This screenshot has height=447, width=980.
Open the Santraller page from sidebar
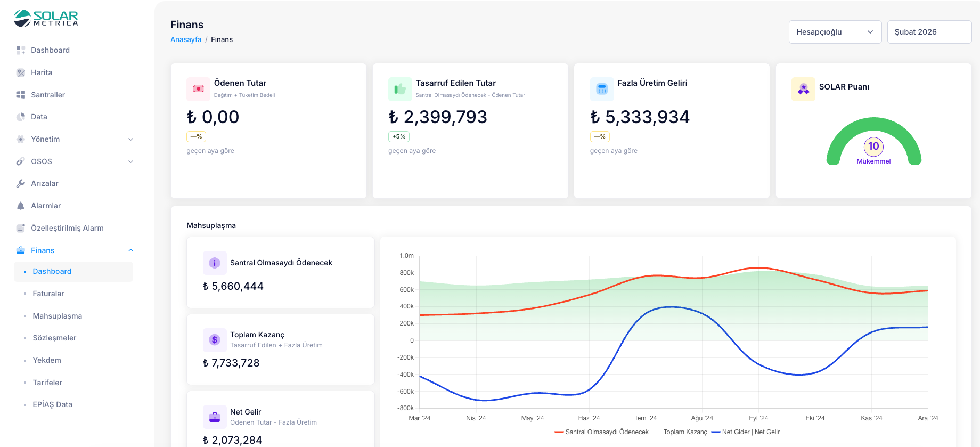(x=48, y=95)
